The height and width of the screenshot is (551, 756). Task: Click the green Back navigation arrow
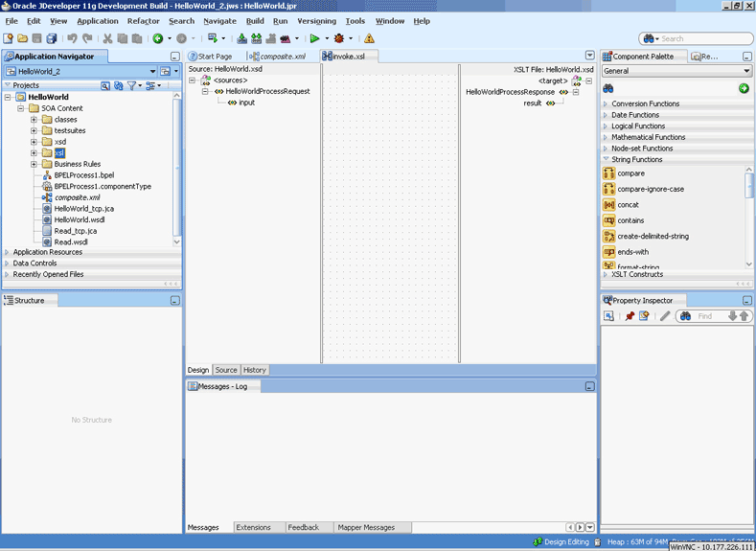pos(158,38)
